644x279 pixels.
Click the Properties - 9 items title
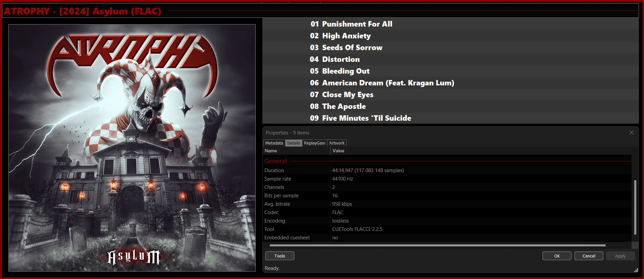287,133
